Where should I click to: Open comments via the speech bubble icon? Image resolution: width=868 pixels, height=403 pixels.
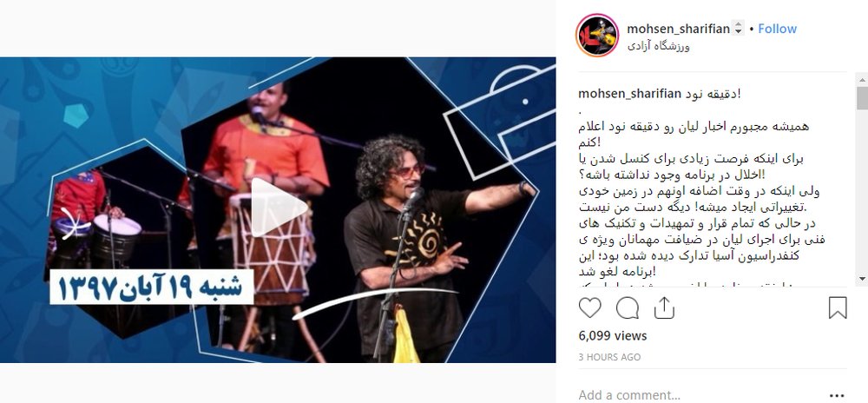[x=628, y=307]
